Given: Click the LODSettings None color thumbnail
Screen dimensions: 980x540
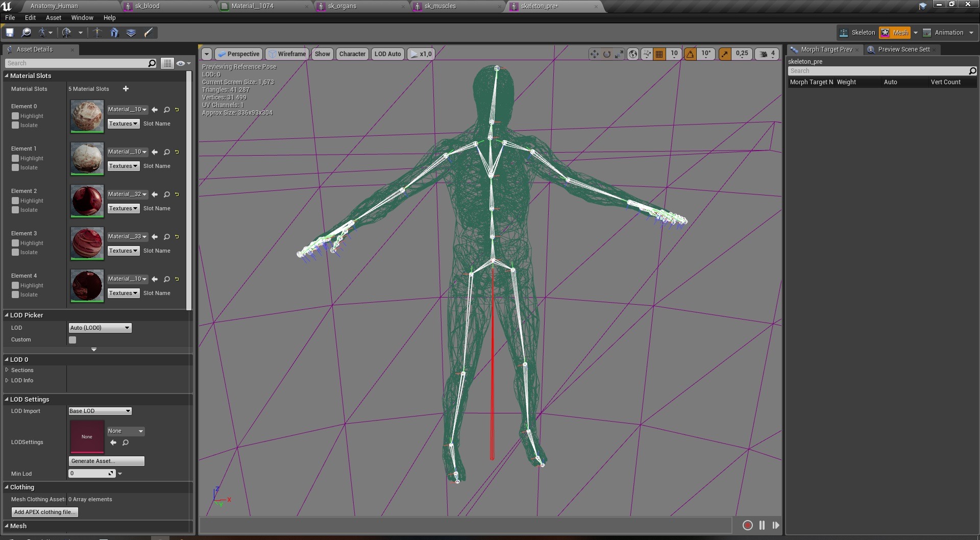Looking at the screenshot, I should pyautogui.click(x=87, y=436).
